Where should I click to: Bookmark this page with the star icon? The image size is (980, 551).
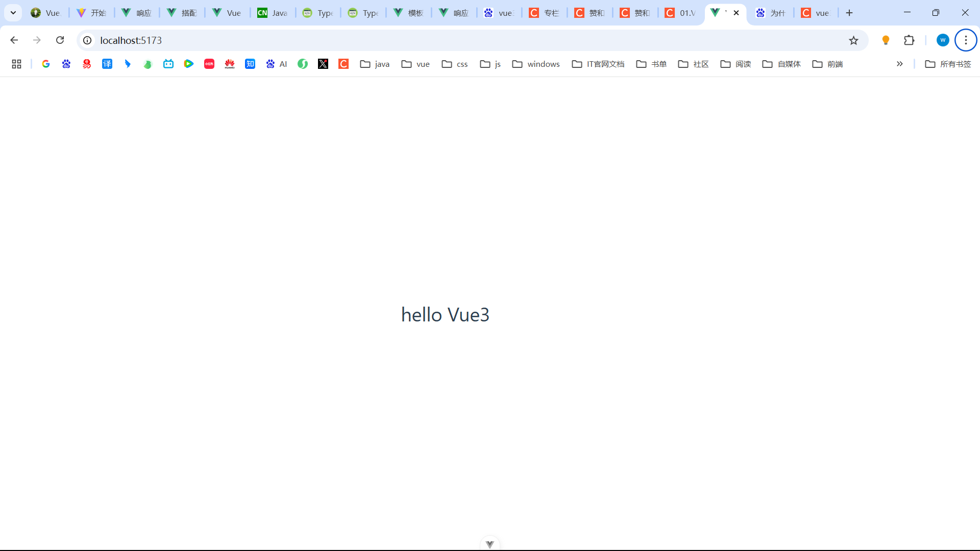pos(853,40)
